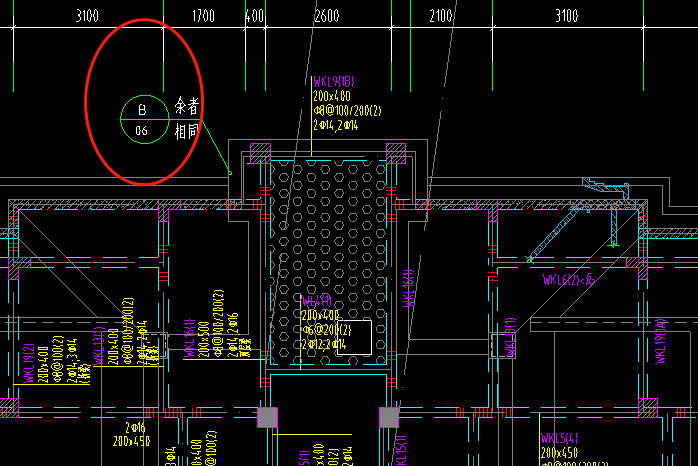Select 200x400 under the WKL9(1B) label

332,96
